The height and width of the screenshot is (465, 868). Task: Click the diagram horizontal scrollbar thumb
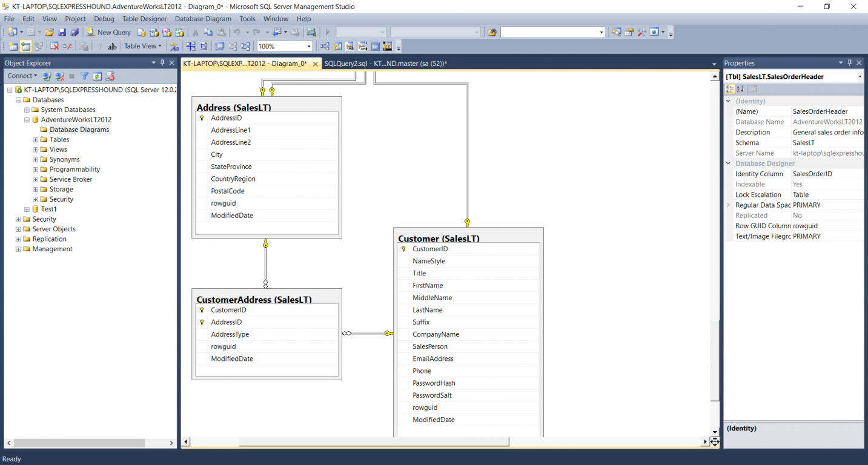pos(374,442)
